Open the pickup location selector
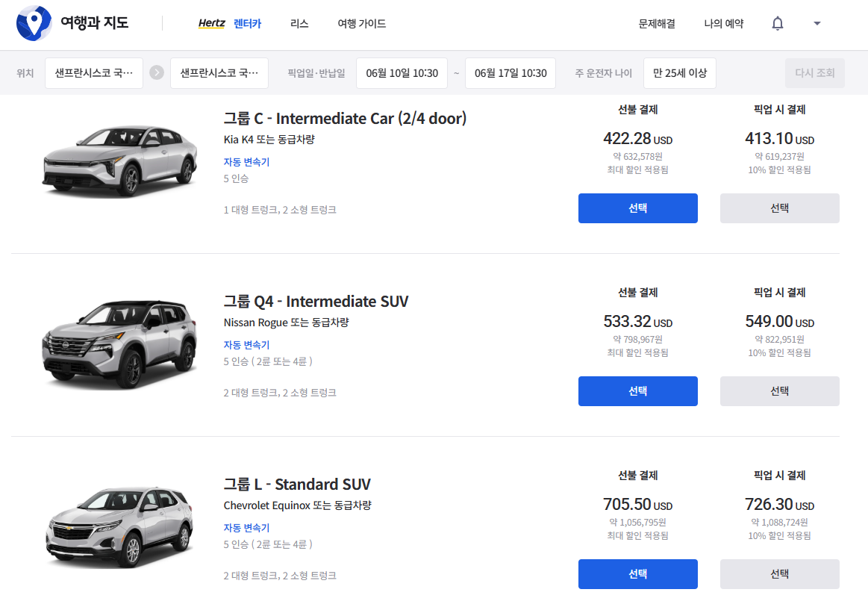The height and width of the screenshot is (607, 868). point(94,73)
